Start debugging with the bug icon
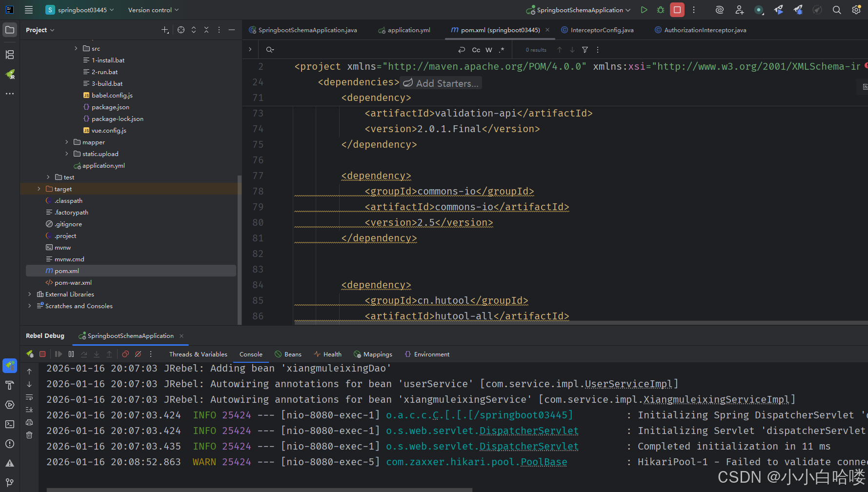Image resolution: width=868 pixels, height=492 pixels. pos(661,10)
